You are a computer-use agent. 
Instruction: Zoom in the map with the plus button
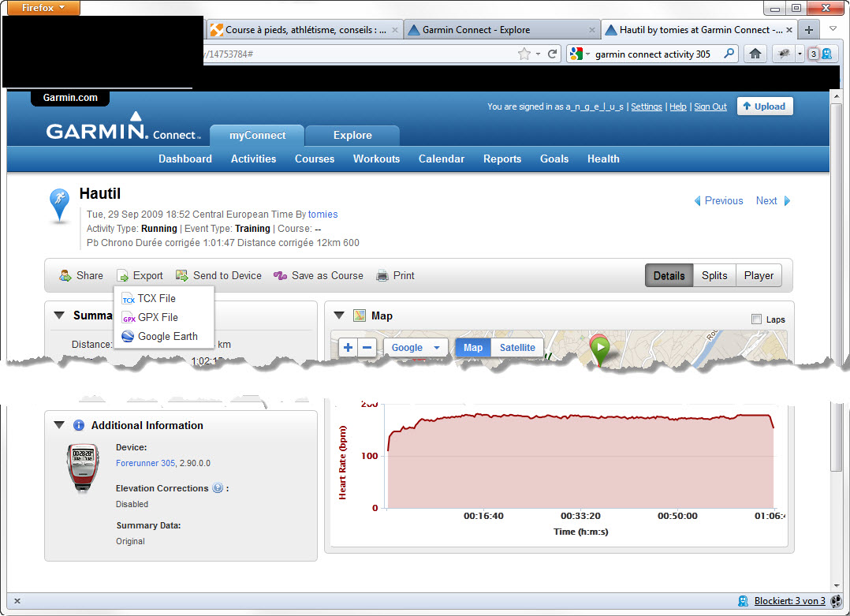[348, 348]
